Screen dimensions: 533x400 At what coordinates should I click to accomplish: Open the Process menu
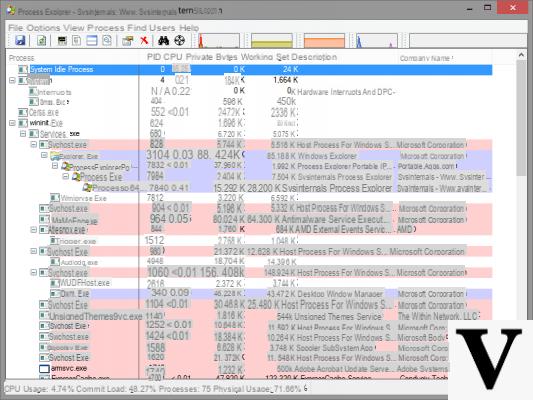pos(106,28)
